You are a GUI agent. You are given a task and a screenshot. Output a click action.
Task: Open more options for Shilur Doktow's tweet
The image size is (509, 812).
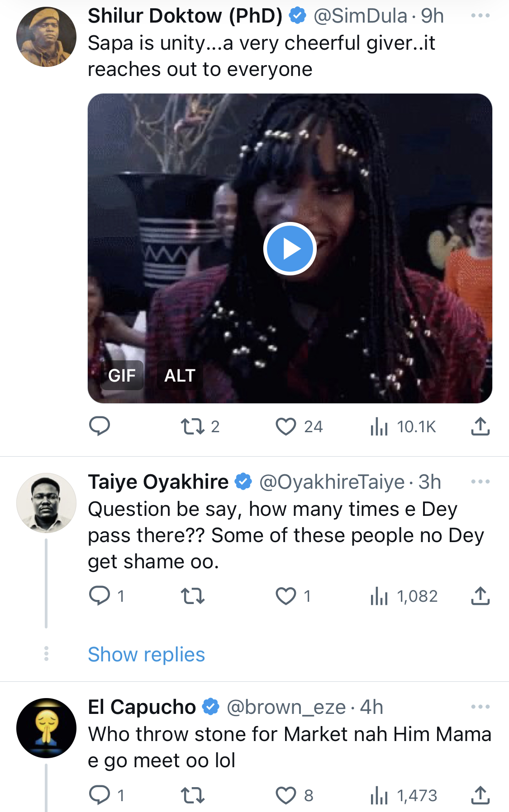[480, 16]
